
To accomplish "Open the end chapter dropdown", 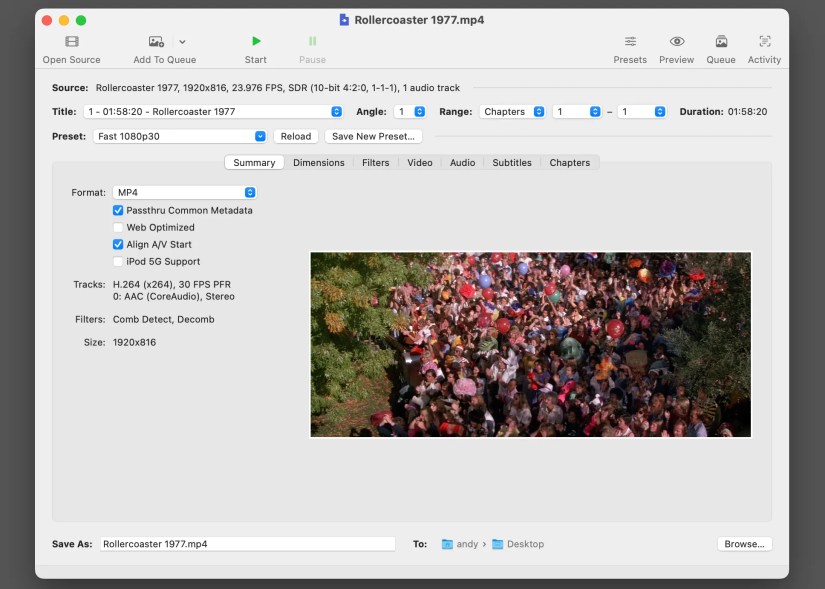I will pyautogui.click(x=642, y=112).
